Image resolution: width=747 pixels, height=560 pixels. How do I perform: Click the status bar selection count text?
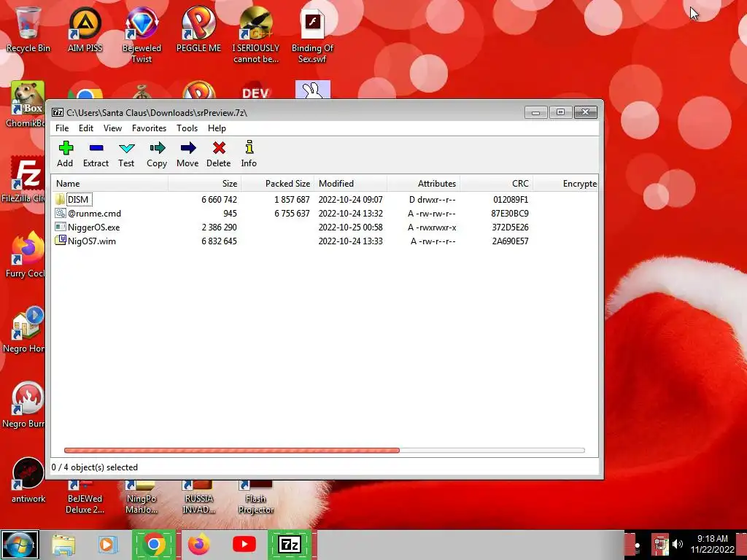pyautogui.click(x=94, y=467)
